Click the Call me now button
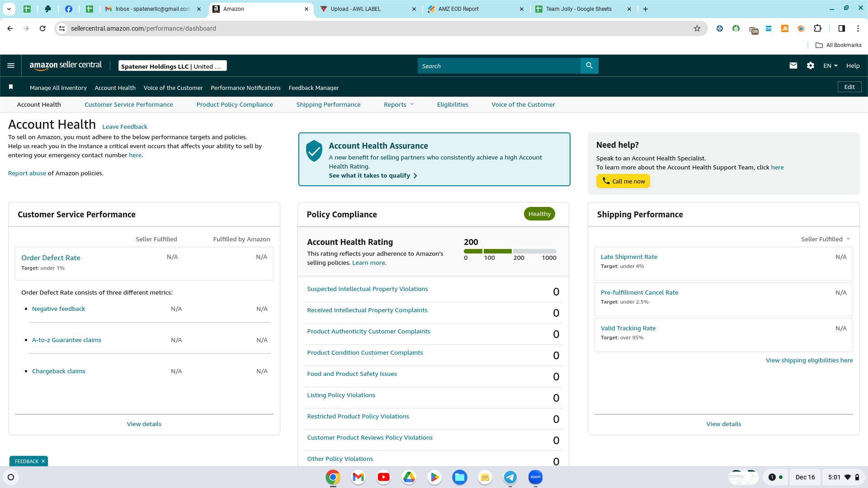The height and width of the screenshot is (488, 868). 623,181
